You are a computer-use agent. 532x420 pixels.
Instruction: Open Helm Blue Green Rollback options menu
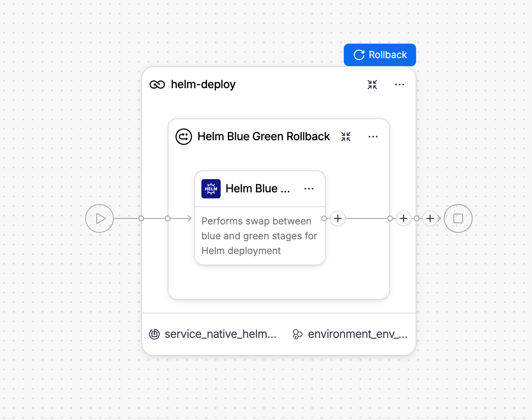(x=373, y=137)
